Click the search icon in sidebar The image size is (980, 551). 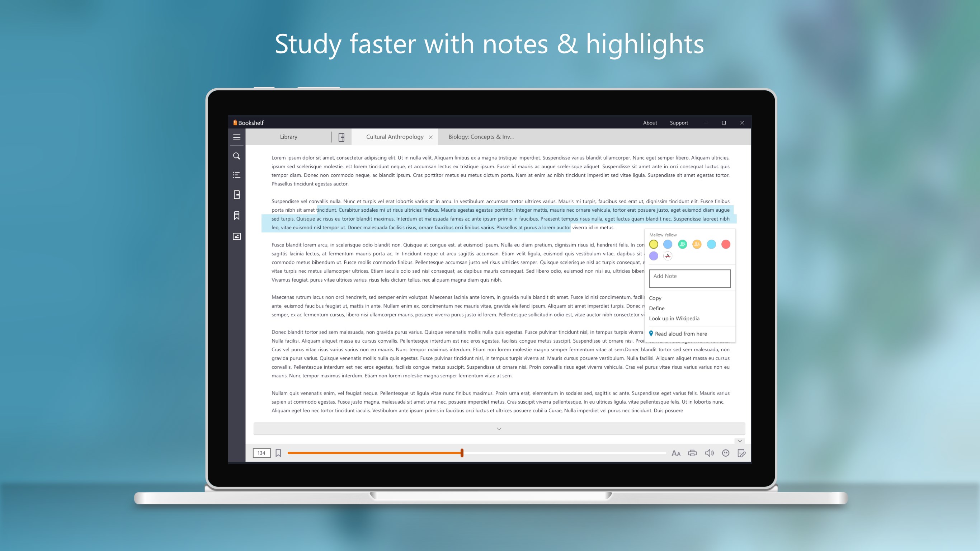(236, 155)
